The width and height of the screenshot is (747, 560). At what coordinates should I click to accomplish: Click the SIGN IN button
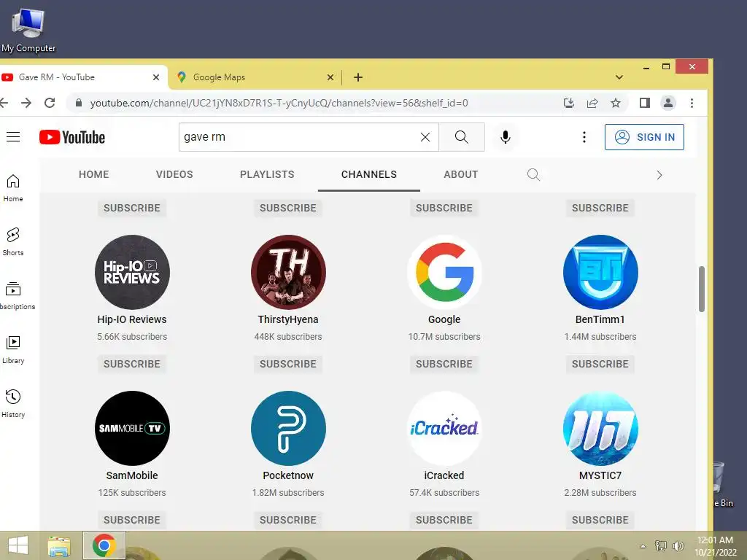click(x=644, y=137)
